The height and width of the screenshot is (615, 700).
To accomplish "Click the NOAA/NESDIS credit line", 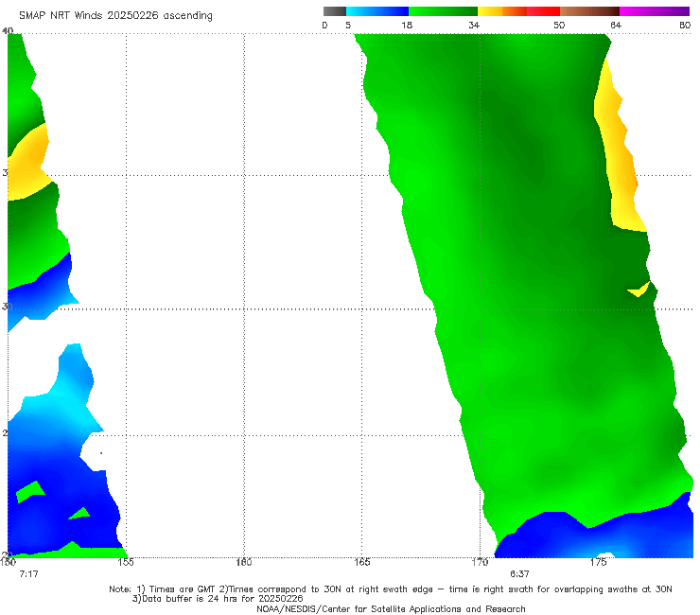I will [391, 609].
